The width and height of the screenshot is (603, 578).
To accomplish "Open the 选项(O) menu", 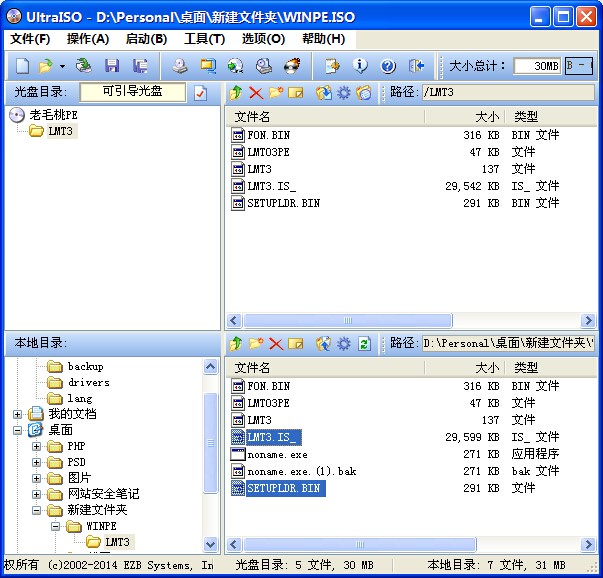I will click(263, 39).
